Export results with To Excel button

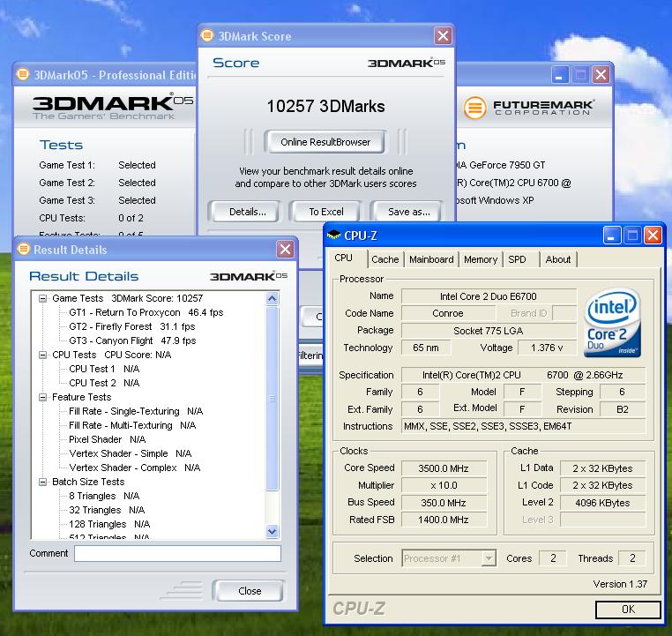(x=326, y=212)
